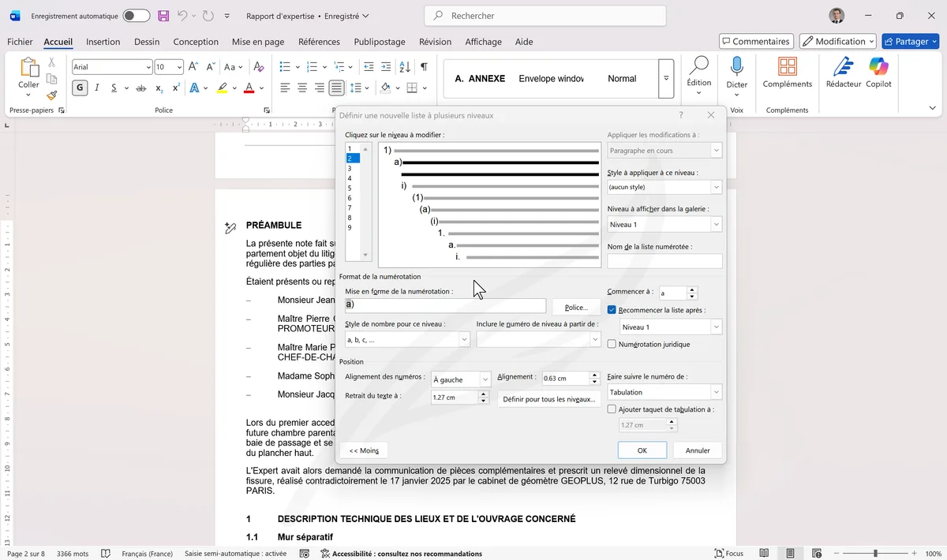947x560 pixels.
Task: Check Ajouter taquet de tabulation box
Action: pos(612,409)
